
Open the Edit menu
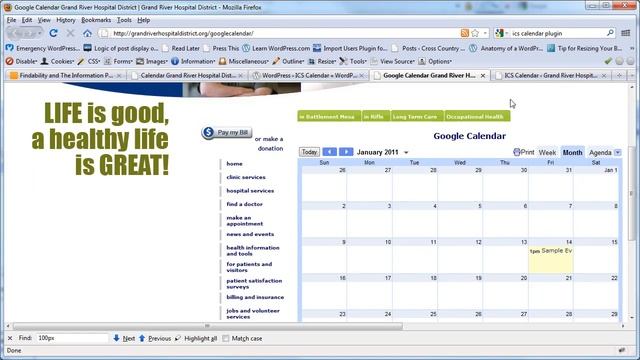pos(27,20)
